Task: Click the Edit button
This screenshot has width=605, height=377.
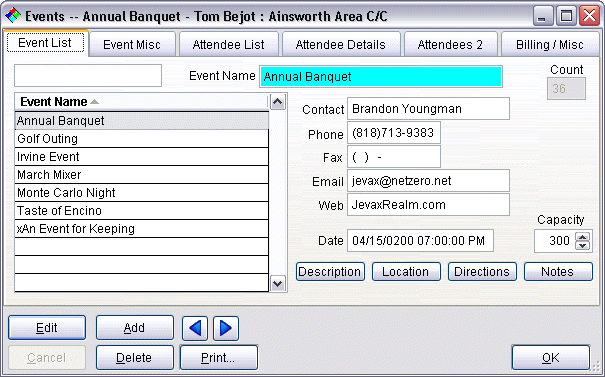Action: [x=47, y=328]
